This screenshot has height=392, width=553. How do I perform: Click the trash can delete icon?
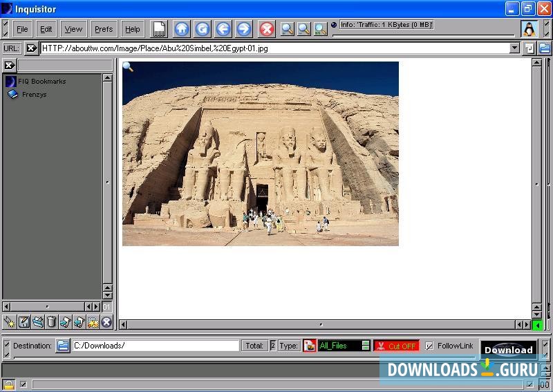point(51,321)
